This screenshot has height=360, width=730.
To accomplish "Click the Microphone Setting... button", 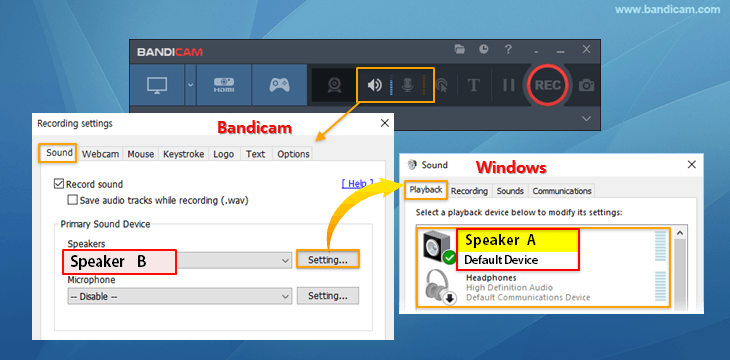I will tap(328, 295).
